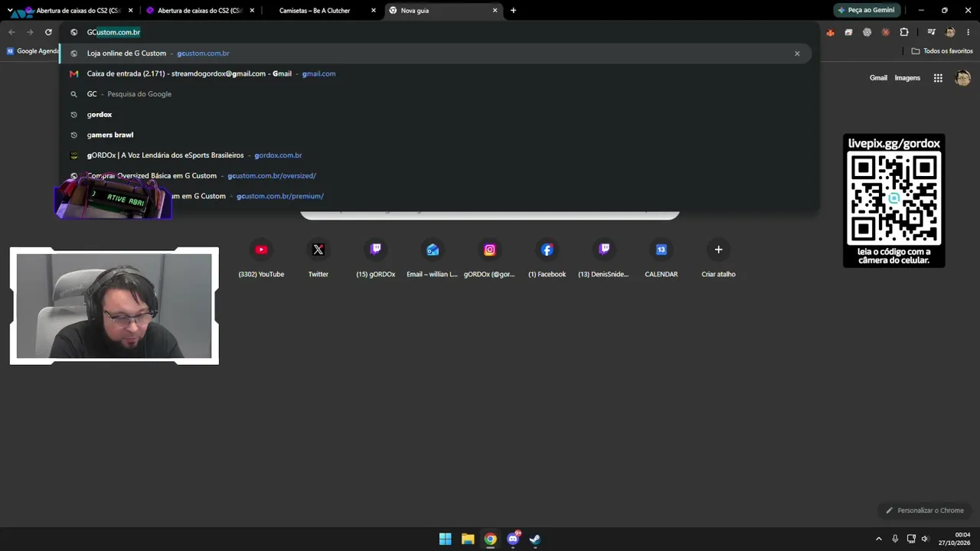Viewport: 980px width, 551px height.
Task: Open the DenisSnide Twitch shortcut
Action: 604,258
